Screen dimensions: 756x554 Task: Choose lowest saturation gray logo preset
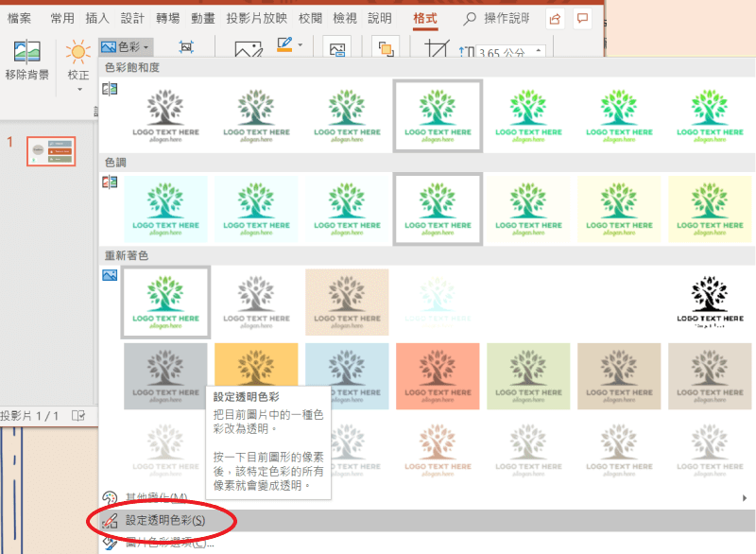point(165,115)
